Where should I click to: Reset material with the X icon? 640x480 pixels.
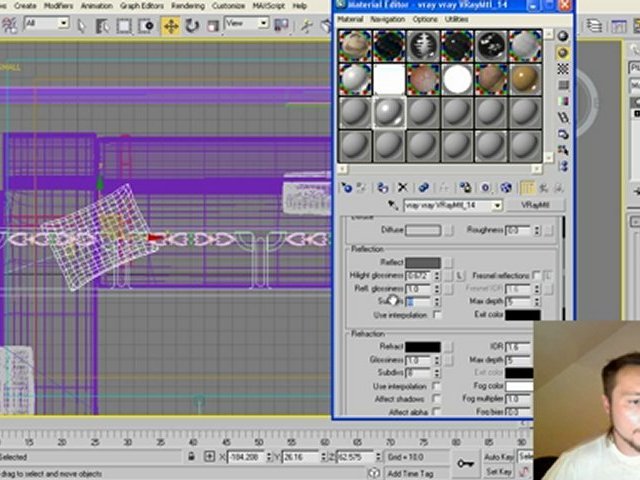(x=402, y=187)
